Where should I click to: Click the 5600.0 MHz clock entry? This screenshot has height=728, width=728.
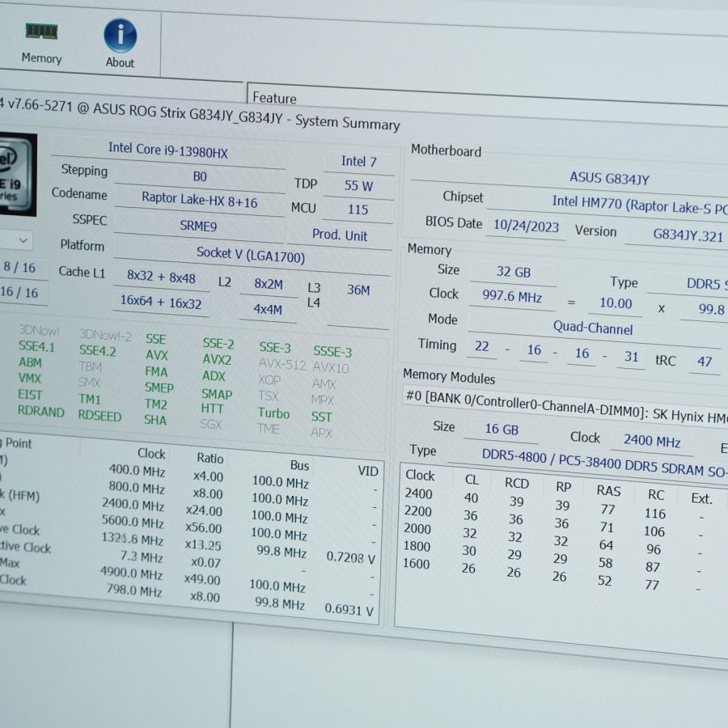pos(133,522)
